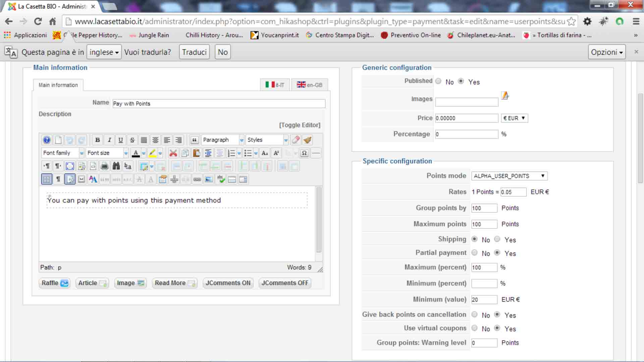The image size is (644, 362).
Task: Click the Cut scissors icon in the editor
Action: [173, 153]
